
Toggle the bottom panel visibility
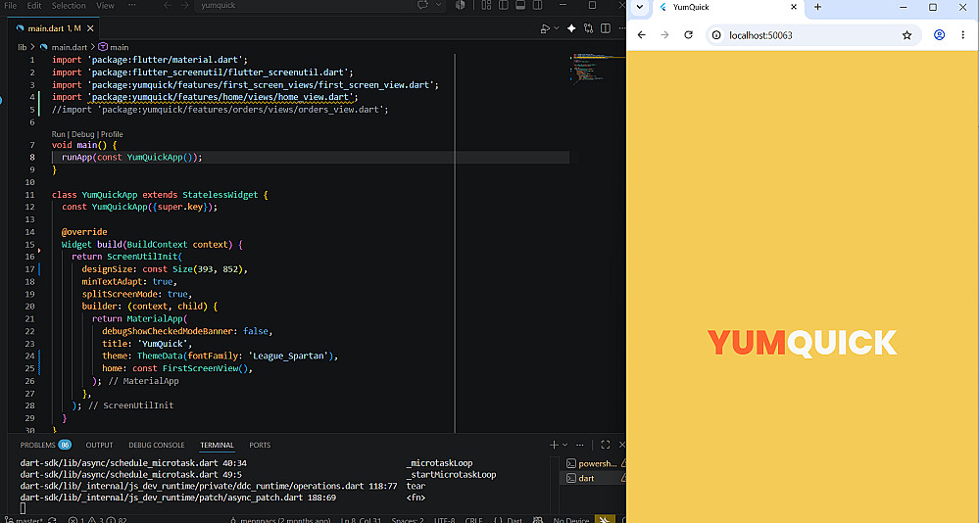(520, 5)
